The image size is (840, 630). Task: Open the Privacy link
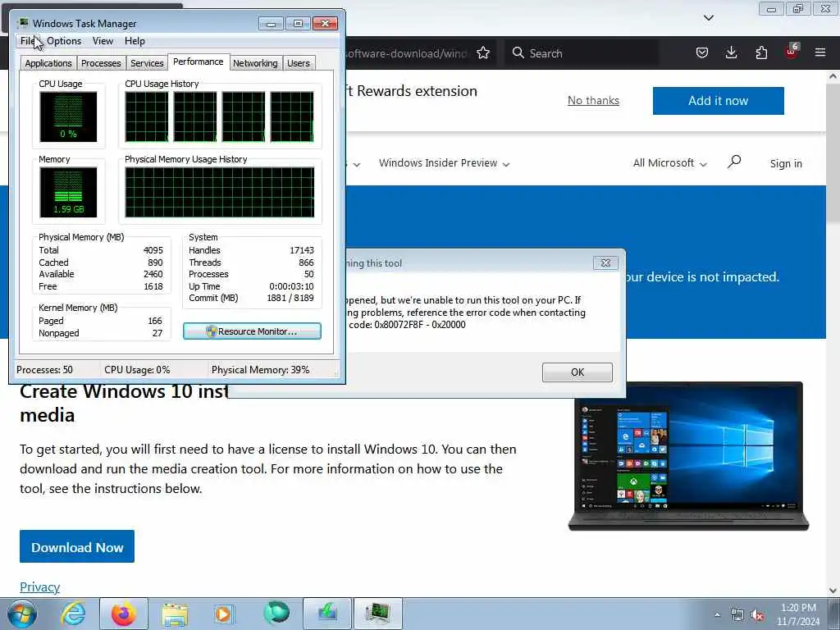(x=39, y=587)
